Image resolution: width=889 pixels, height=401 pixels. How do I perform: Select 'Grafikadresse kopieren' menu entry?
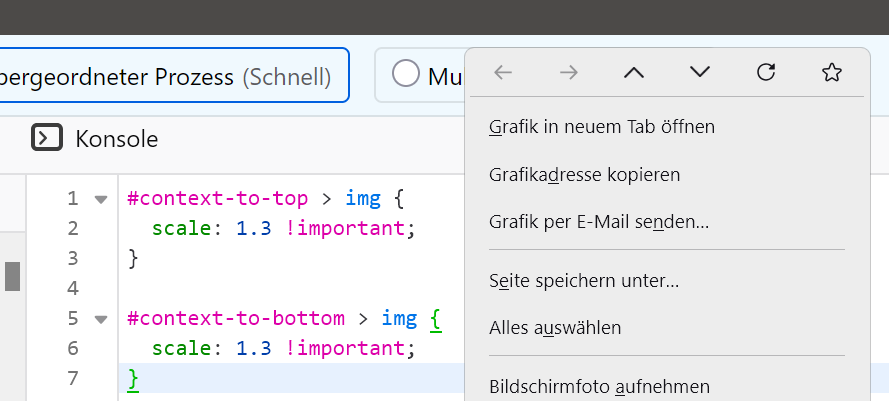click(585, 174)
